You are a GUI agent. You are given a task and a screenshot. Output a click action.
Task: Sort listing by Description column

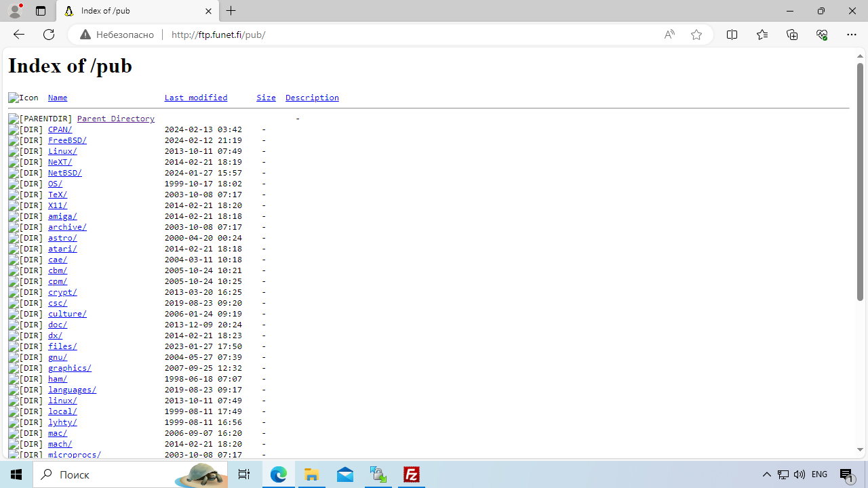[x=312, y=98]
